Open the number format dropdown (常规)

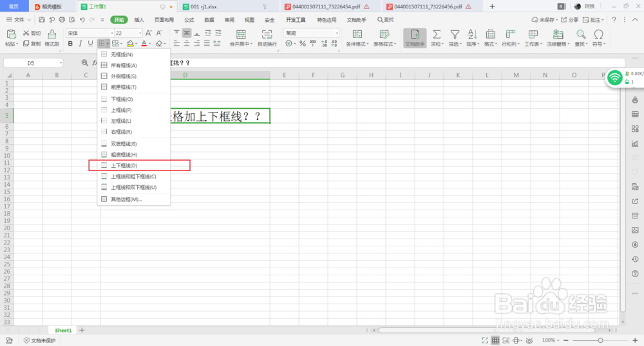pyautogui.click(x=337, y=33)
